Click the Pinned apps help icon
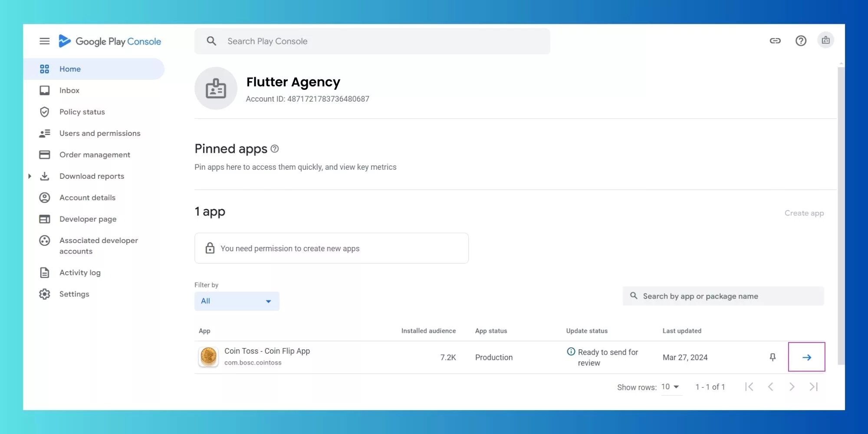This screenshot has height=434, width=868. click(275, 149)
